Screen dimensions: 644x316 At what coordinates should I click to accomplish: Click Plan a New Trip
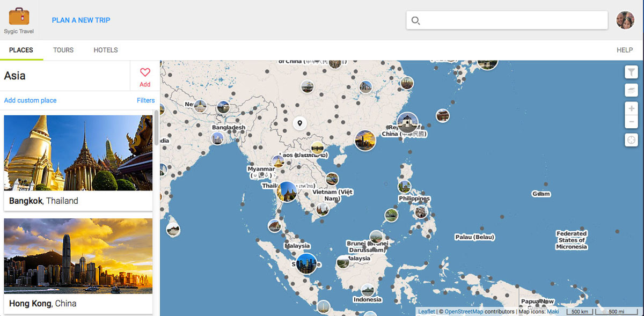[x=81, y=20]
